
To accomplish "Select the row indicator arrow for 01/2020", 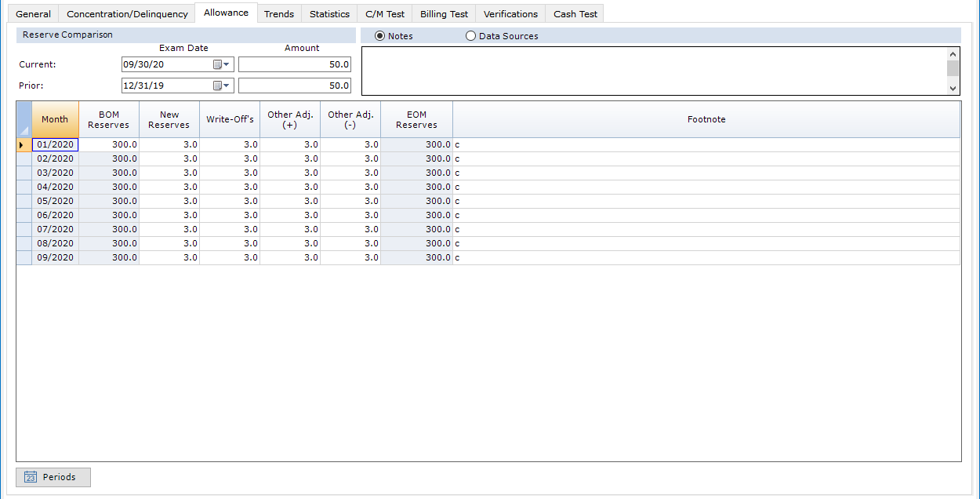I will (x=24, y=144).
